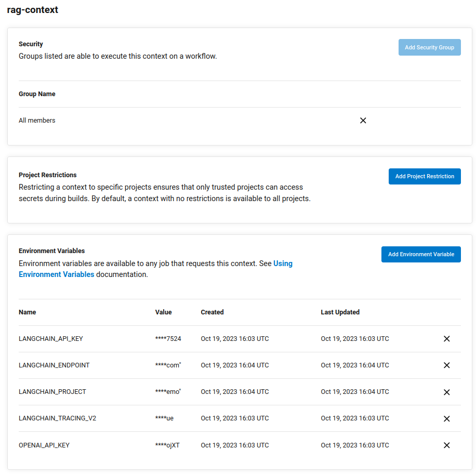Remove the All members security group
Screen dimensions: 476x475
[363, 121]
